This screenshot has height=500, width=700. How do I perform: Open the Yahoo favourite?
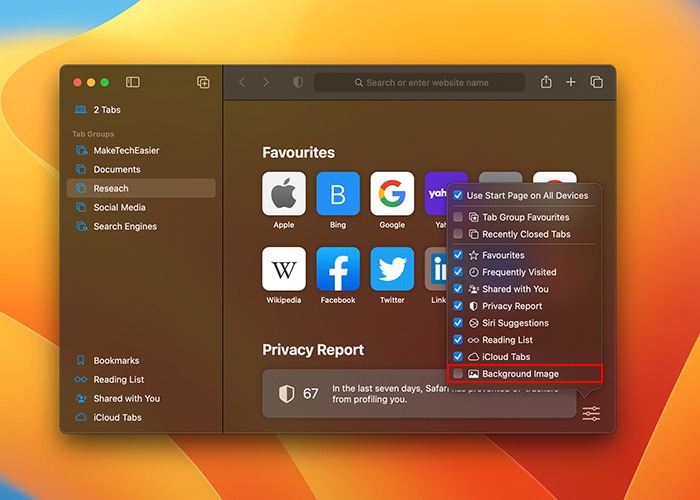[437, 194]
